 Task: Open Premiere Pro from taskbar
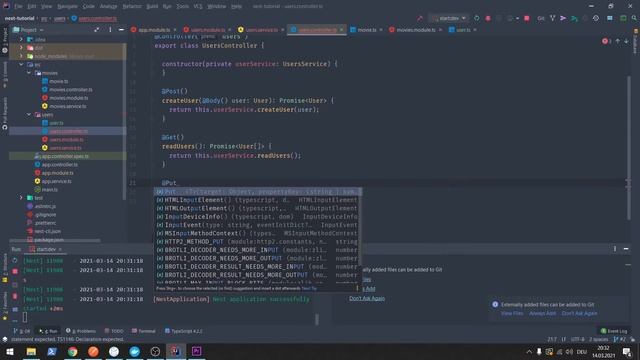196,351
